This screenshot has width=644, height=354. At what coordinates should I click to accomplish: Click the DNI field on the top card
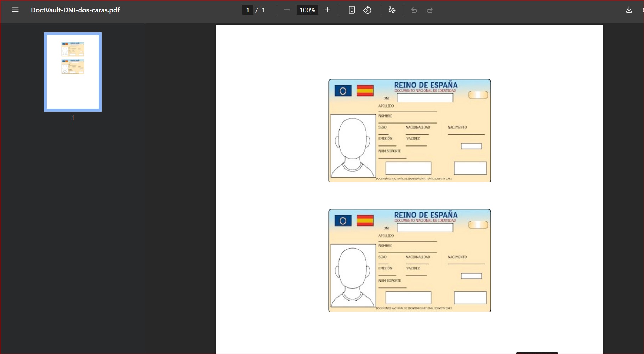click(x=425, y=98)
